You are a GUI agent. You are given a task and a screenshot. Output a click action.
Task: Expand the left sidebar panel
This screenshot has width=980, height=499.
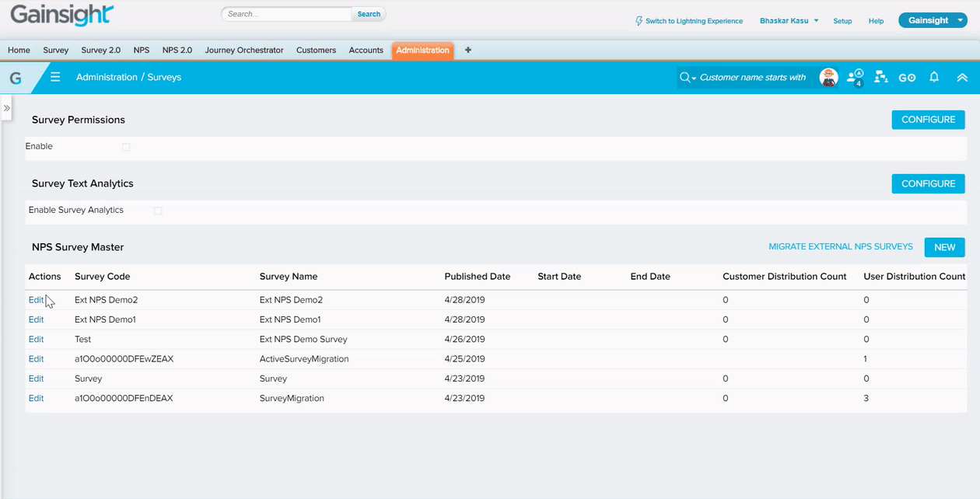(x=6, y=108)
